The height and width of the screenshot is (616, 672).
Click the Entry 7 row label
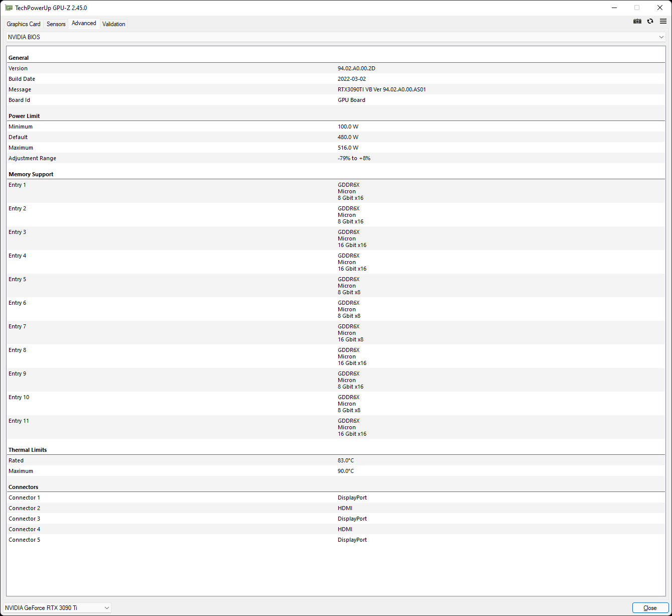click(17, 326)
